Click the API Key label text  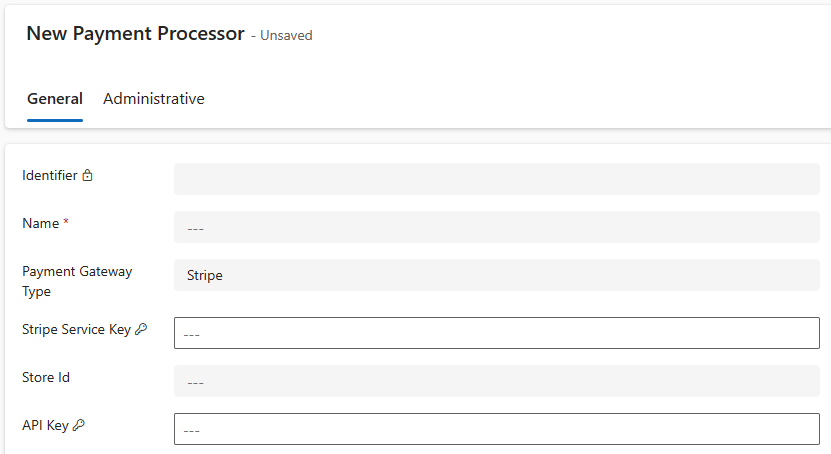(45, 425)
